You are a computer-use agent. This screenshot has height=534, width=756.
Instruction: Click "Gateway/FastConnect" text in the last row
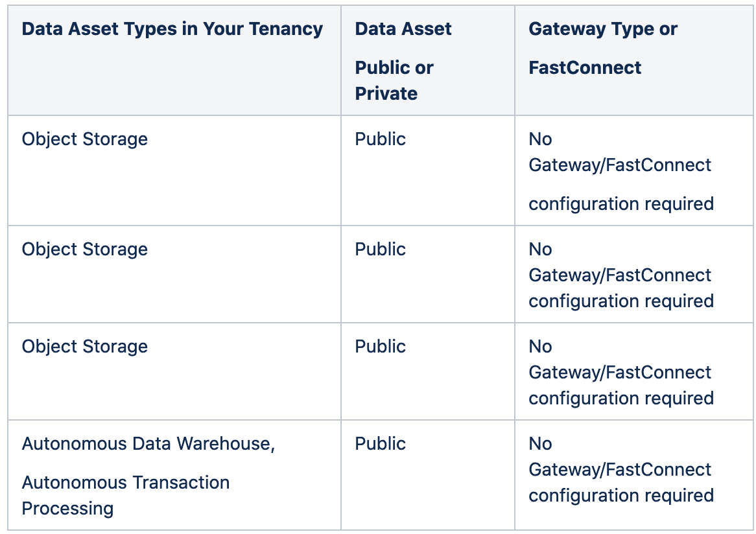point(620,470)
